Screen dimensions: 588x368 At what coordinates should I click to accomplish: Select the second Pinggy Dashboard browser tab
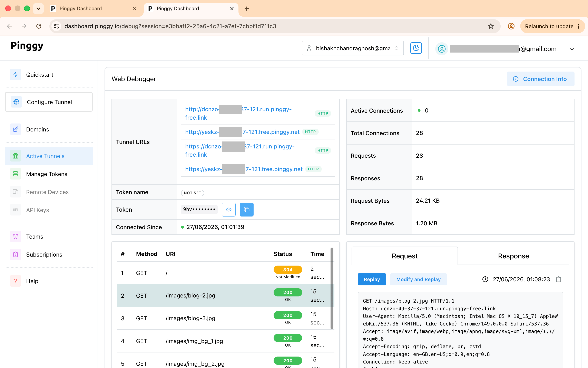(191, 9)
